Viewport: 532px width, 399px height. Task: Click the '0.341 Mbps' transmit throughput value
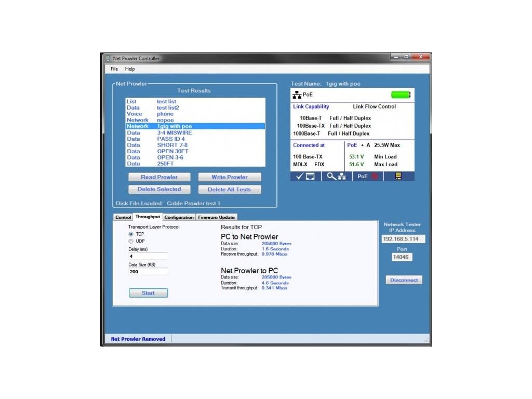point(274,288)
